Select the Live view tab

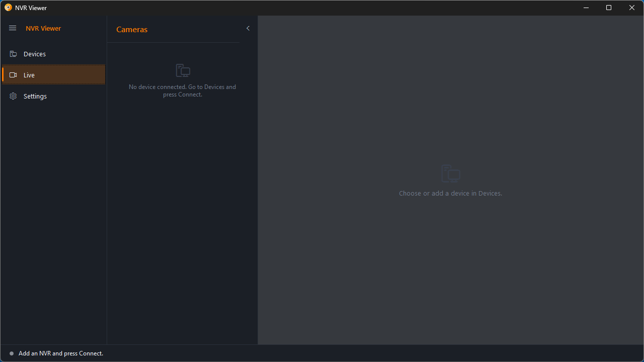[x=53, y=75]
